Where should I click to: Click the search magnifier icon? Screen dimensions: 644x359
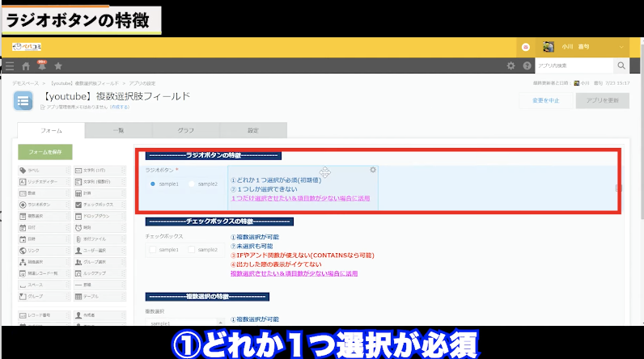pos(621,66)
